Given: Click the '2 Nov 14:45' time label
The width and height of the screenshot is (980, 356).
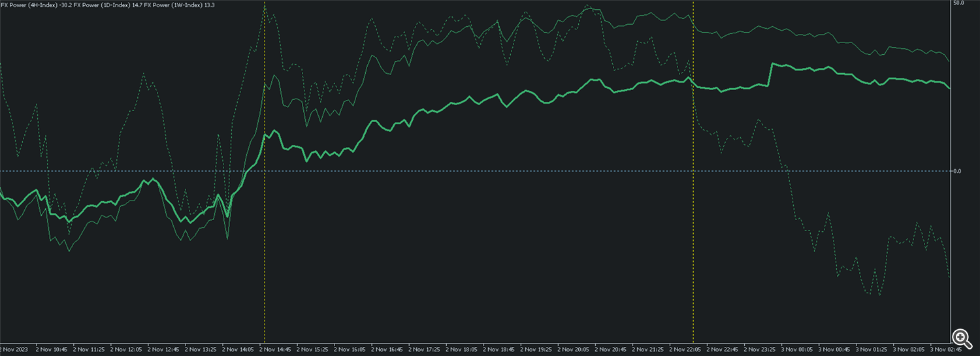Looking at the screenshot, I should click(x=276, y=349).
